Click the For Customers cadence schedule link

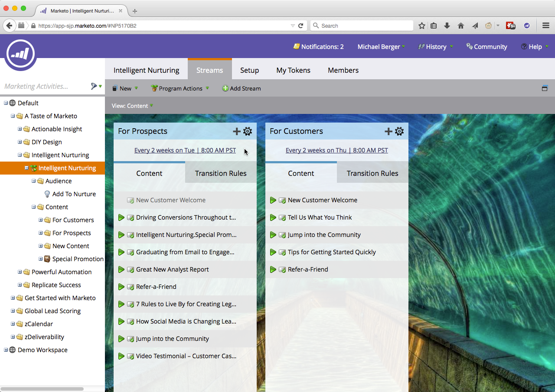(336, 150)
